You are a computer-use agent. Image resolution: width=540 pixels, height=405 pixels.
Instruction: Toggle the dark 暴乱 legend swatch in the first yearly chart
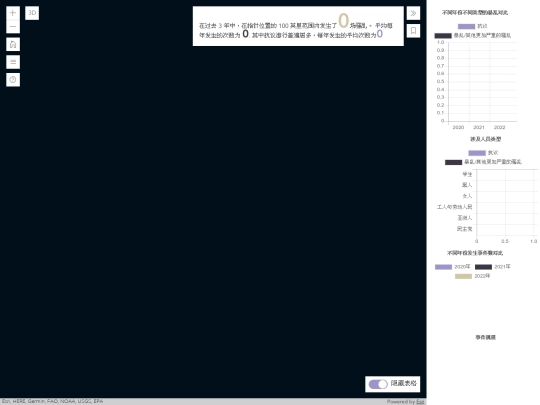(443, 35)
